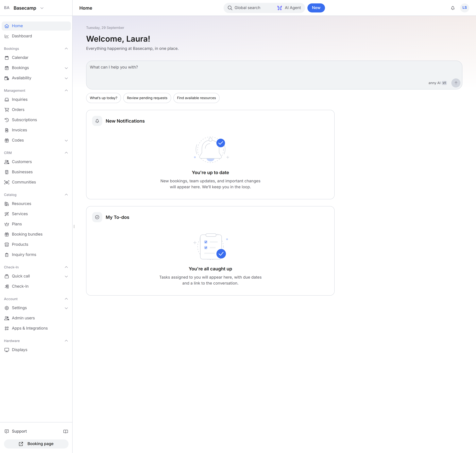Expand the Codes submenu chevron
This screenshot has width=476, height=453.
click(66, 141)
